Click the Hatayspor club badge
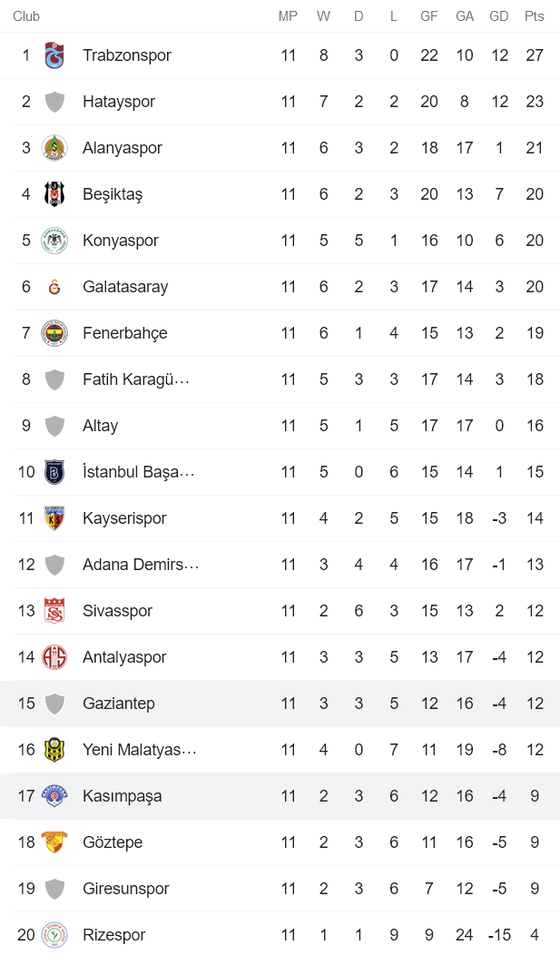The height and width of the screenshot is (965, 560). coord(55,102)
